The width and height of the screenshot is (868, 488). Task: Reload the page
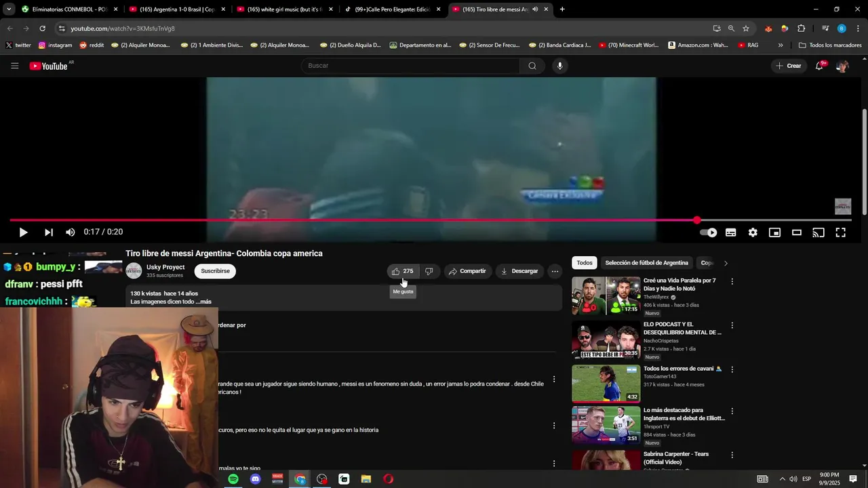pos(42,28)
